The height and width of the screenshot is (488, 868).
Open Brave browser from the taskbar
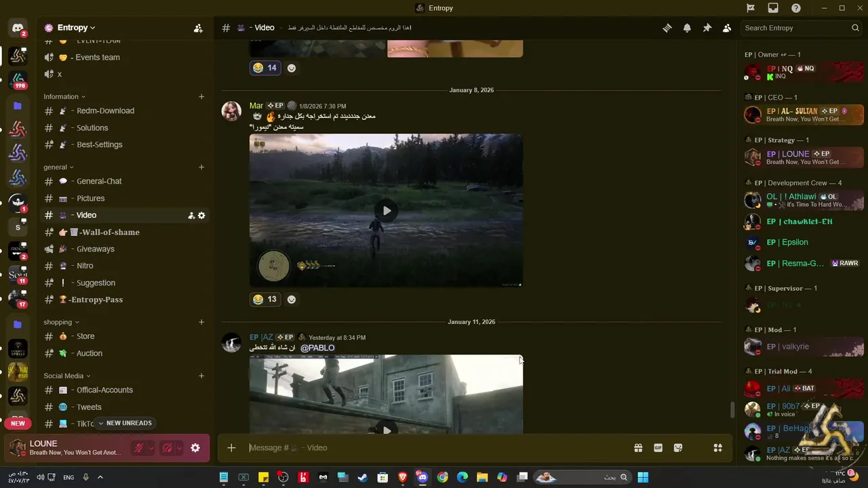point(403,477)
